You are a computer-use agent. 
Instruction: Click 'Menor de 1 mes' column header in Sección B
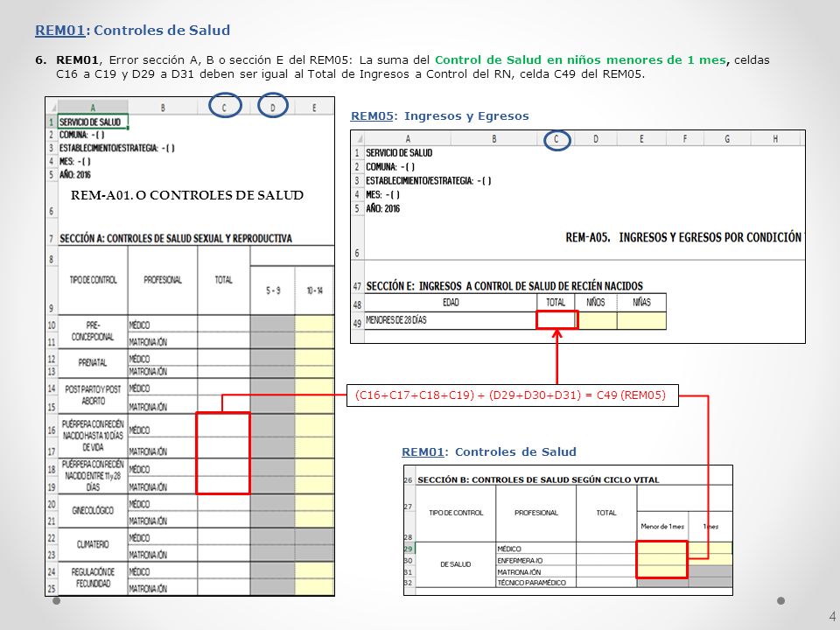tap(662, 526)
